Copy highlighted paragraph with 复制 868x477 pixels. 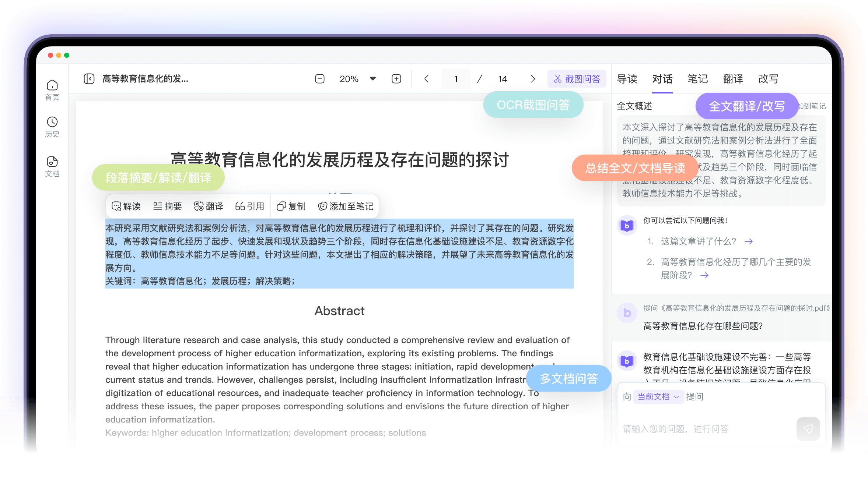pos(292,206)
